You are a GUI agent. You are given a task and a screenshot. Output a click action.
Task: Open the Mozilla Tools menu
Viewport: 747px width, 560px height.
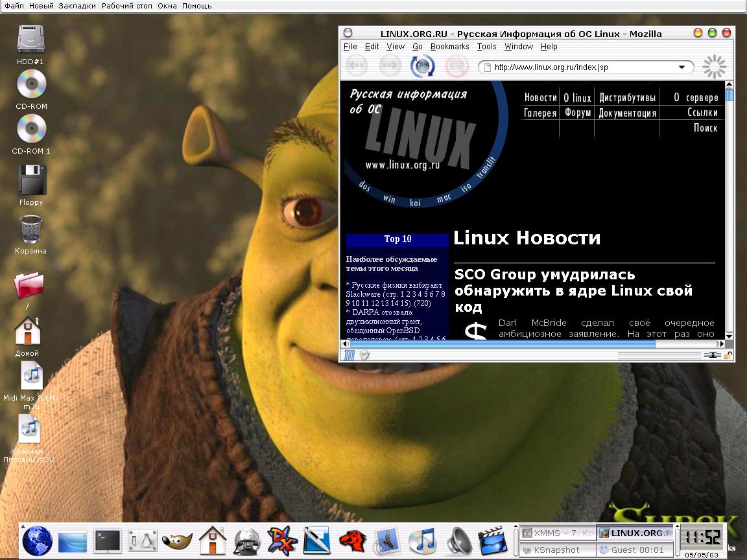[x=486, y=46]
